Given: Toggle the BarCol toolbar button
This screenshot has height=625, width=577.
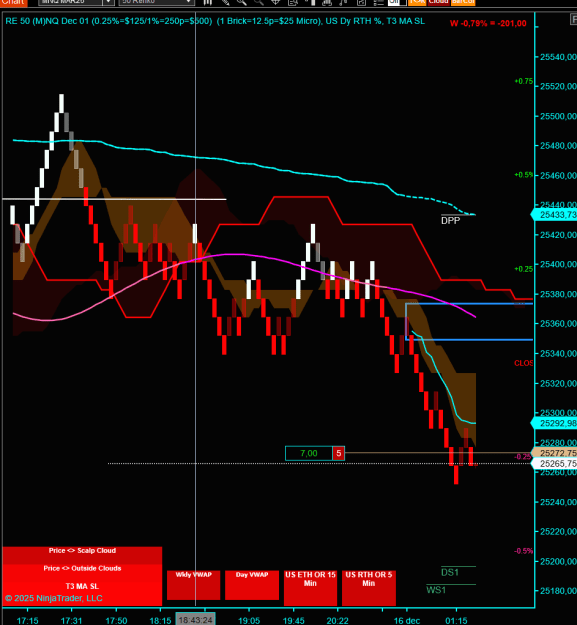Looking at the screenshot, I should pos(463,2).
